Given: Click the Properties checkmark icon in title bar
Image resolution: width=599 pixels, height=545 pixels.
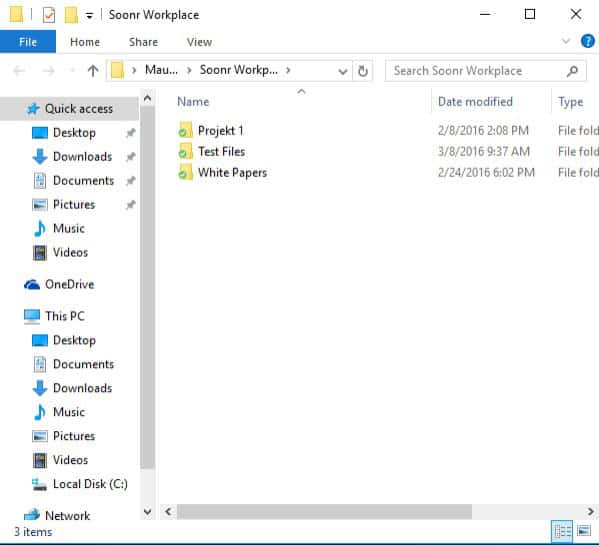Looking at the screenshot, I should click(49, 15).
